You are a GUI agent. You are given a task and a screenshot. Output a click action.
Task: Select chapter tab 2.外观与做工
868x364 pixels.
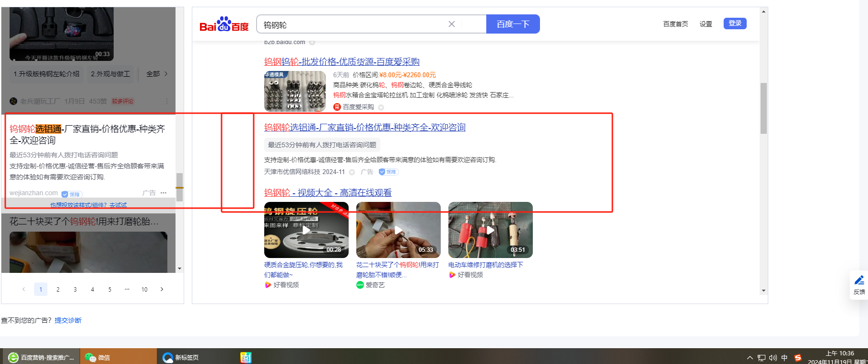(111, 74)
